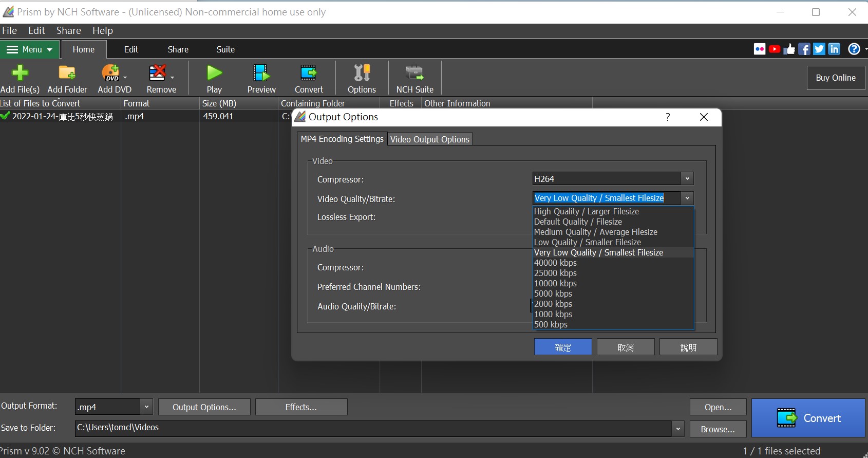The height and width of the screenshot is (458, 868).
Task: Expand the Output Format .mp4 dropdown
Action: coord(146,407)
